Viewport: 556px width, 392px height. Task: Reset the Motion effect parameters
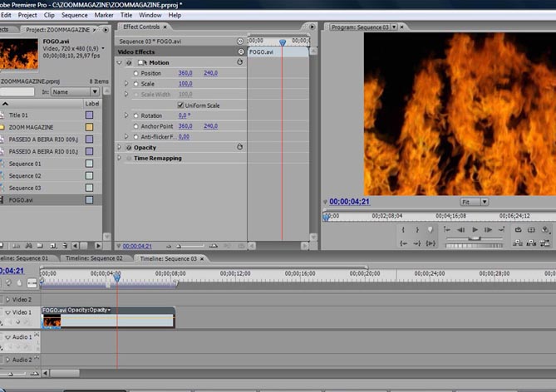click(240, 62)
